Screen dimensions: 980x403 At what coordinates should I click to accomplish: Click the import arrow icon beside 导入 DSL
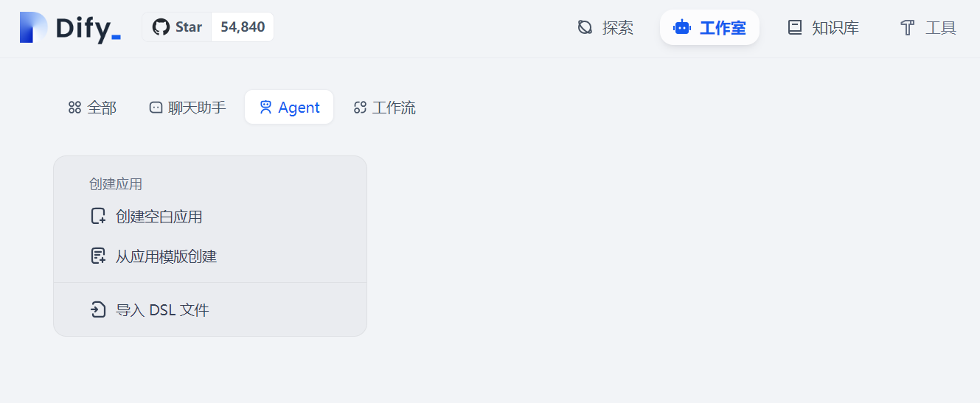click(x=98, y=310)
